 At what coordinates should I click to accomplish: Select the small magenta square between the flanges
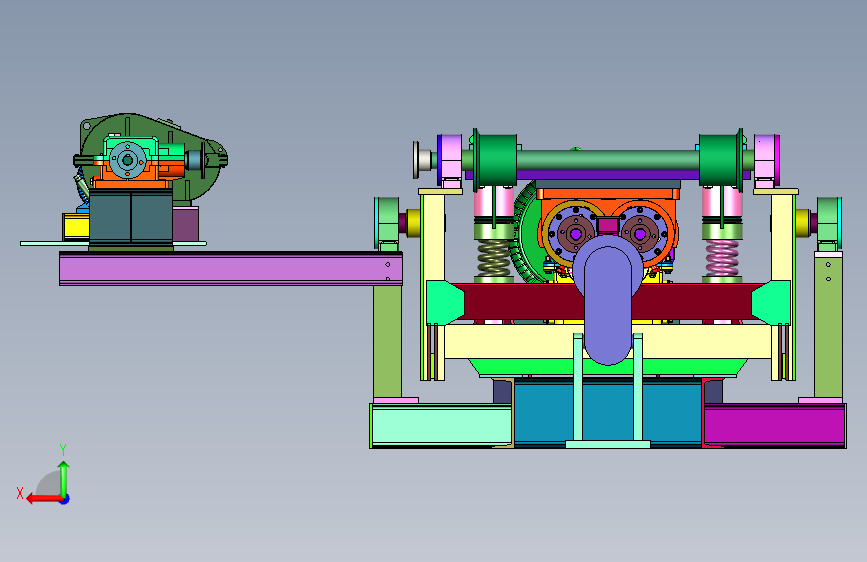(608, 225)
